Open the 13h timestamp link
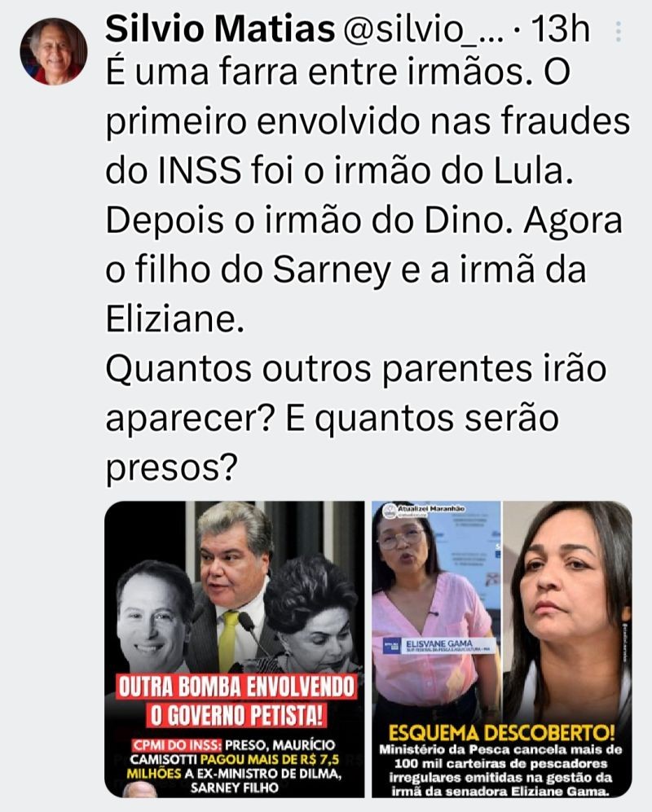The height and width of the screenshot is (812, 652). (x=561, y=29)
